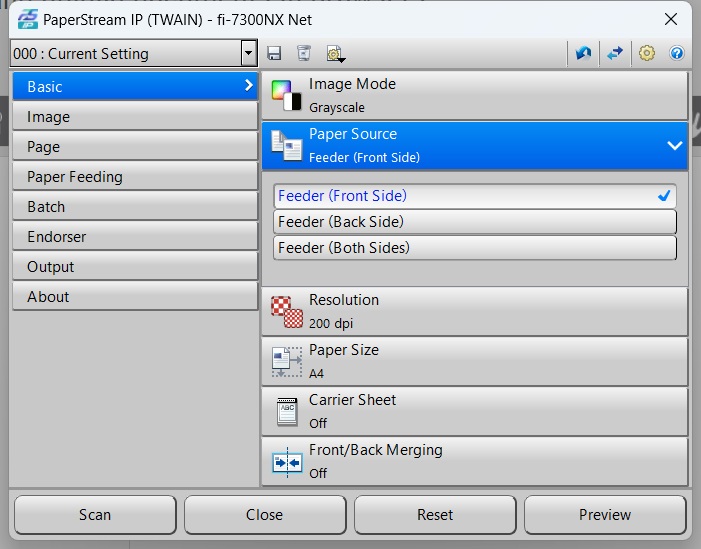Collapse the Paper Source section chevron
The height and width of the screenshot is (549, 701).
673,146
